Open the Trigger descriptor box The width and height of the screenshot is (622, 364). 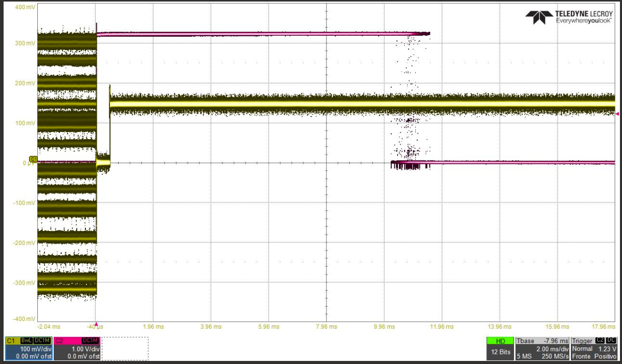(x=594, y=348)
